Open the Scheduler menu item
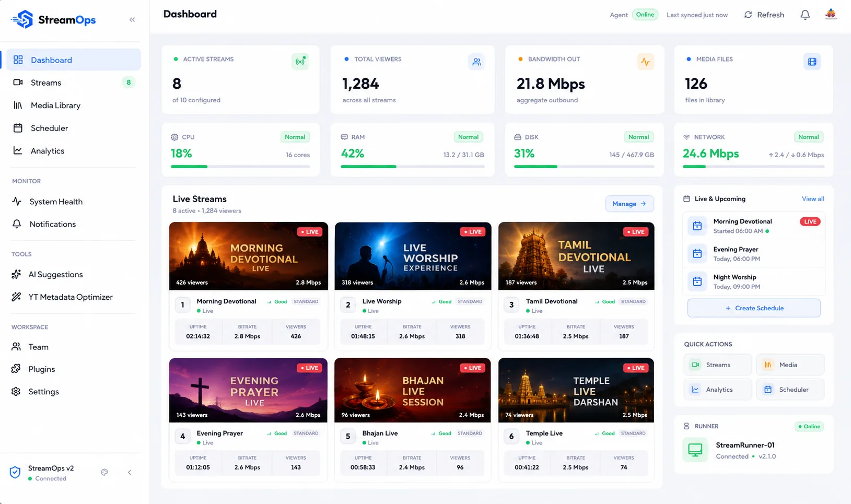 (74, 128)
